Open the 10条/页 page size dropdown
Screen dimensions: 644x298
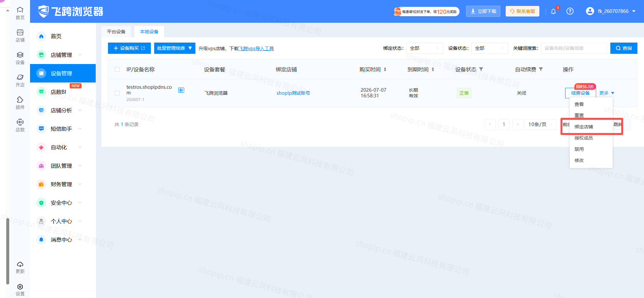pos(541,124)
